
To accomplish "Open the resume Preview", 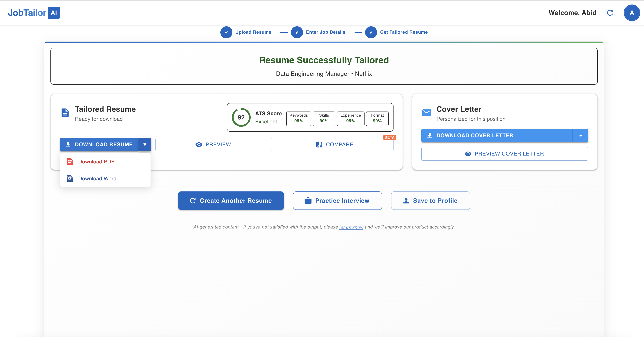I will pos(213,144).
